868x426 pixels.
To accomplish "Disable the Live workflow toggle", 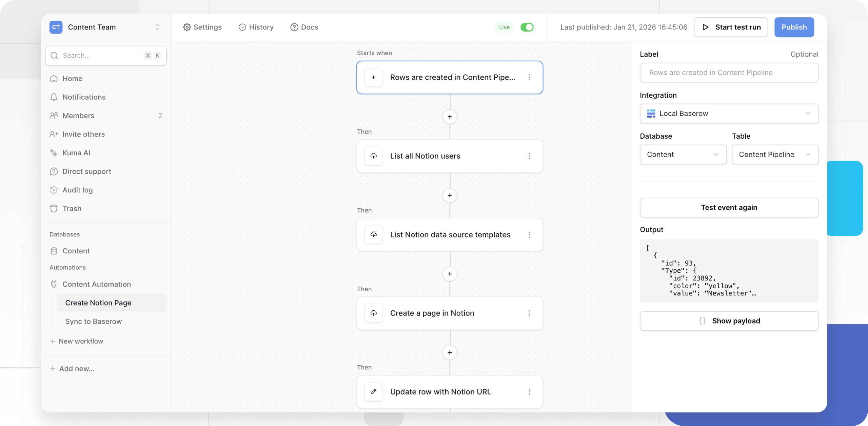I will pos(527,27).
